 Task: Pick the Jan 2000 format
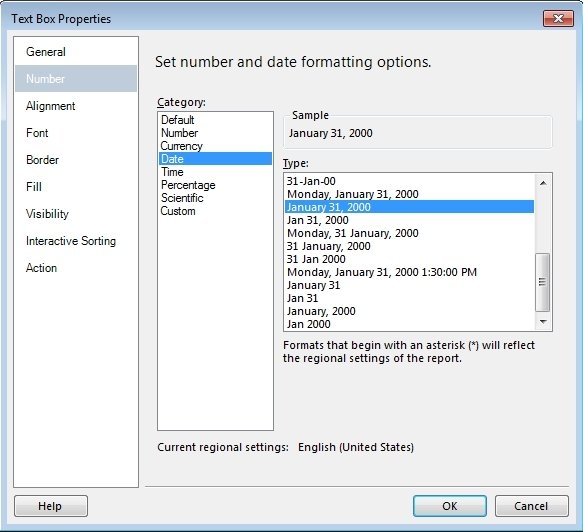(409, 324)
